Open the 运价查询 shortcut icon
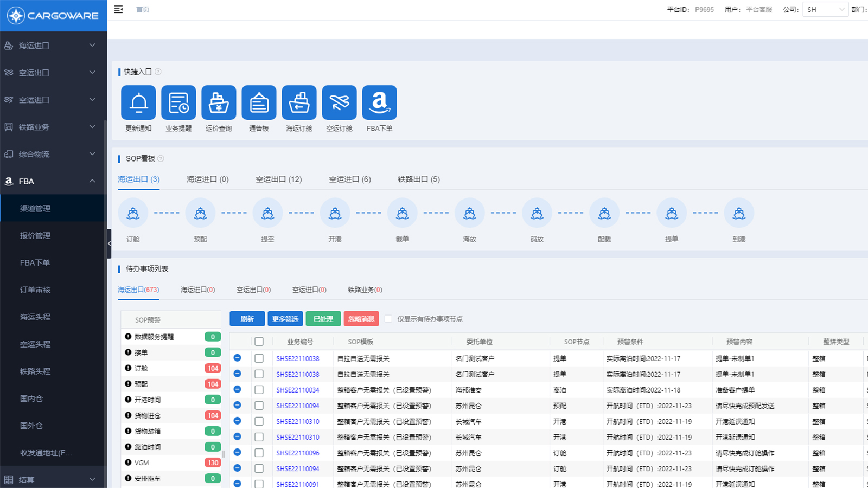 tap(219, 102)
